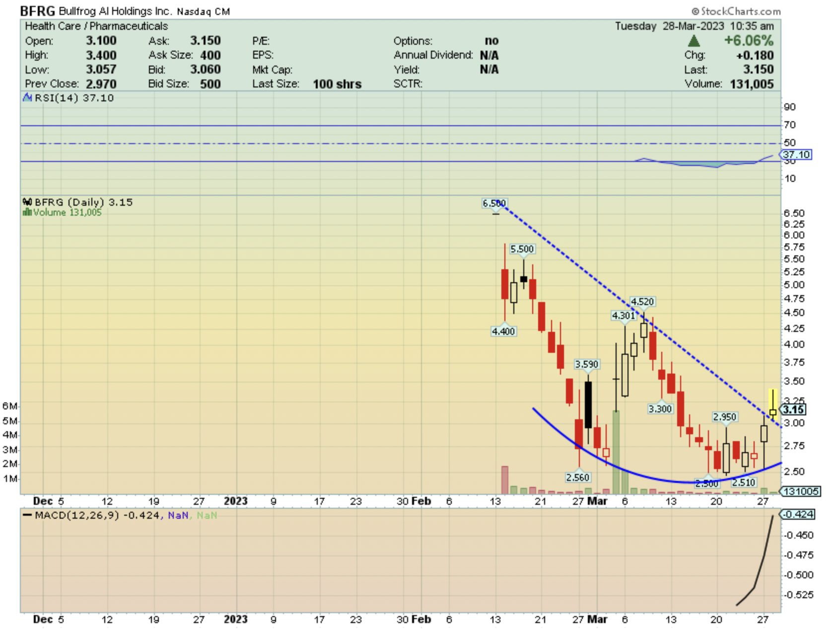The image size is (840, 629).
Task: Click the 70 level label on RSI axis
Action: tap(789, 125)
